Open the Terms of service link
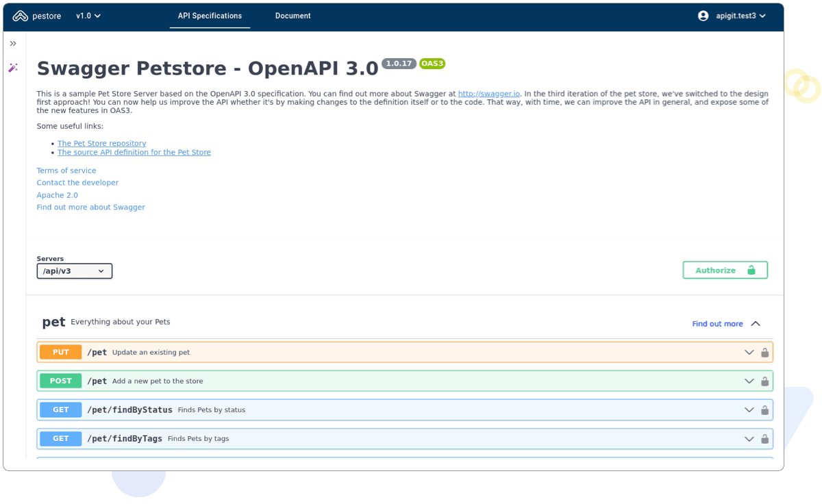 [66, 171]
